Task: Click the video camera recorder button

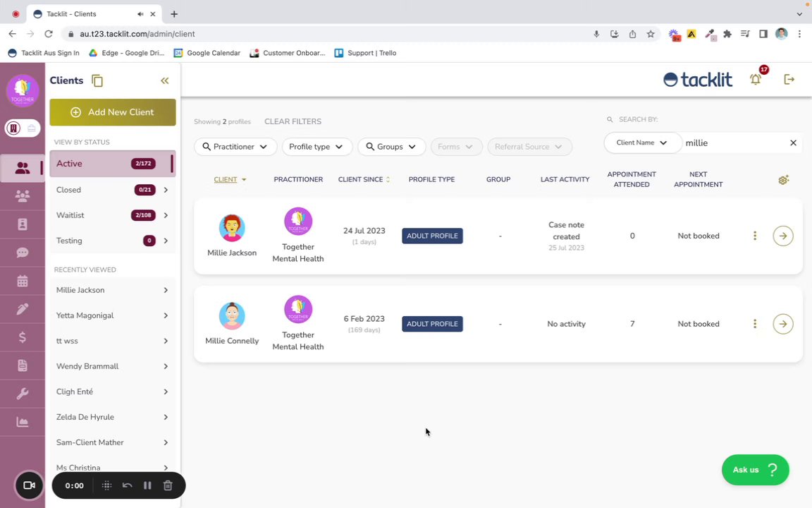Action: click(x=29, y=485)
